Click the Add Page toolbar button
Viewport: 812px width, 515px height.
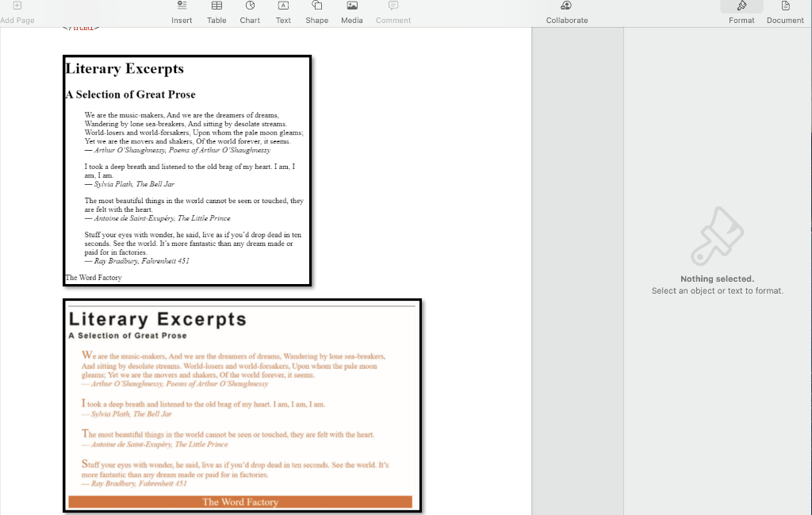(x=17, y=13)
